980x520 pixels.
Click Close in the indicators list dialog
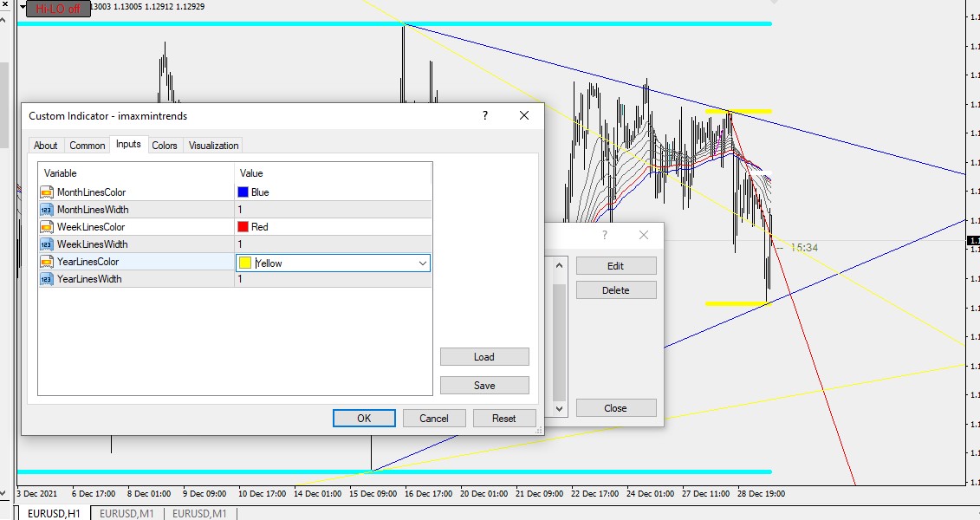tap(615, 408)
